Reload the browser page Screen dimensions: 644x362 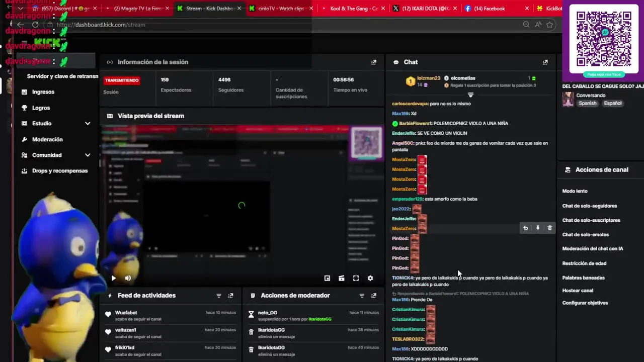(x=35, y=25)
